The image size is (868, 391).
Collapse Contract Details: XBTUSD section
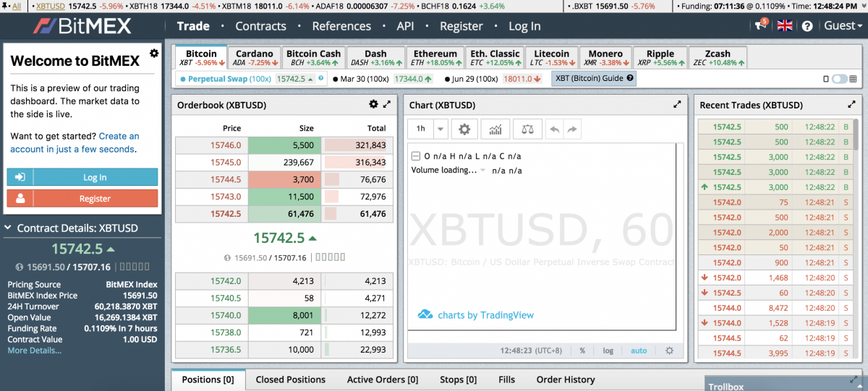click(8, 228)
